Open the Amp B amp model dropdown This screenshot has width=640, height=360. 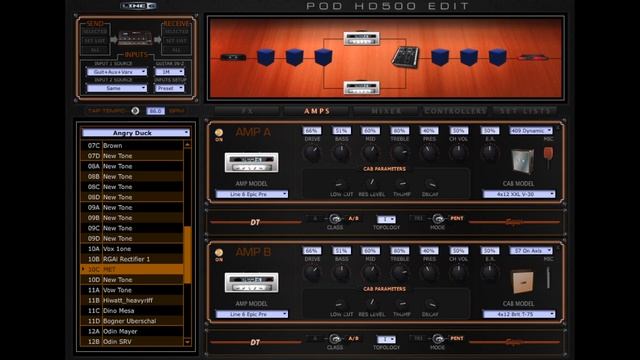(251, 314)
